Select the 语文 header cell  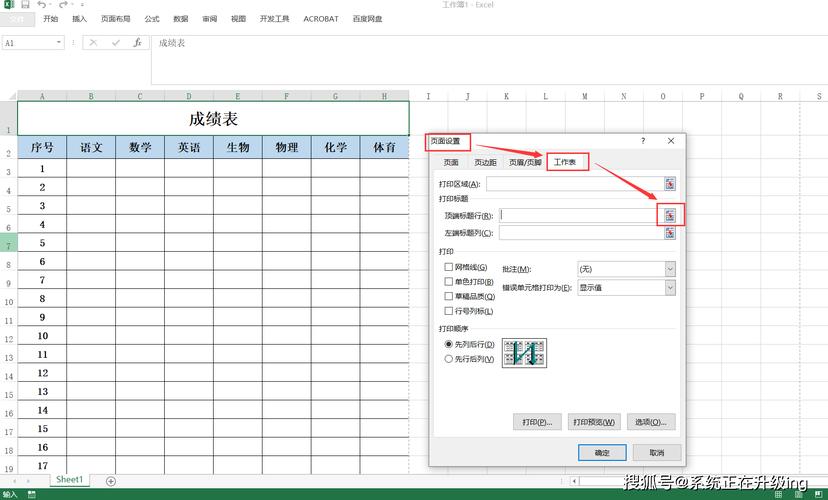[x=91, y=147]
